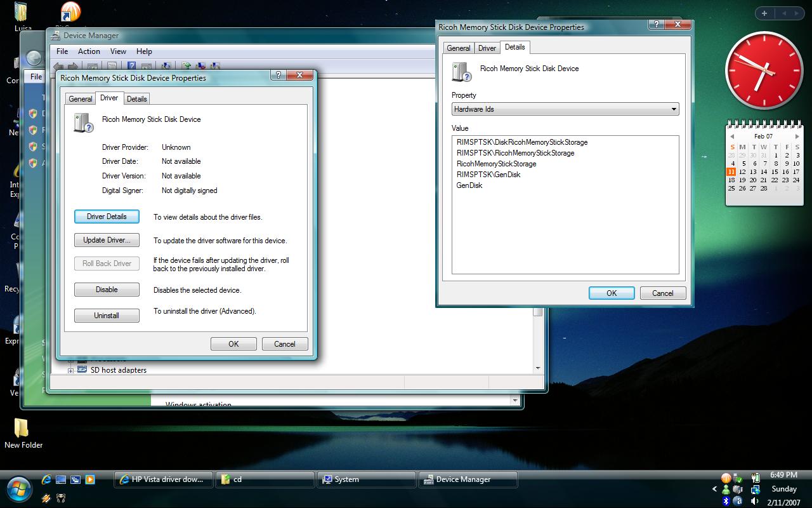
Task: Select the GenDisk value row
Action: [x=469, y=185]
